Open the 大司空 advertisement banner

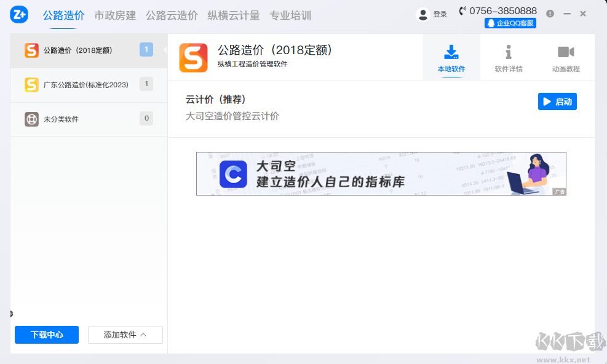381,173
